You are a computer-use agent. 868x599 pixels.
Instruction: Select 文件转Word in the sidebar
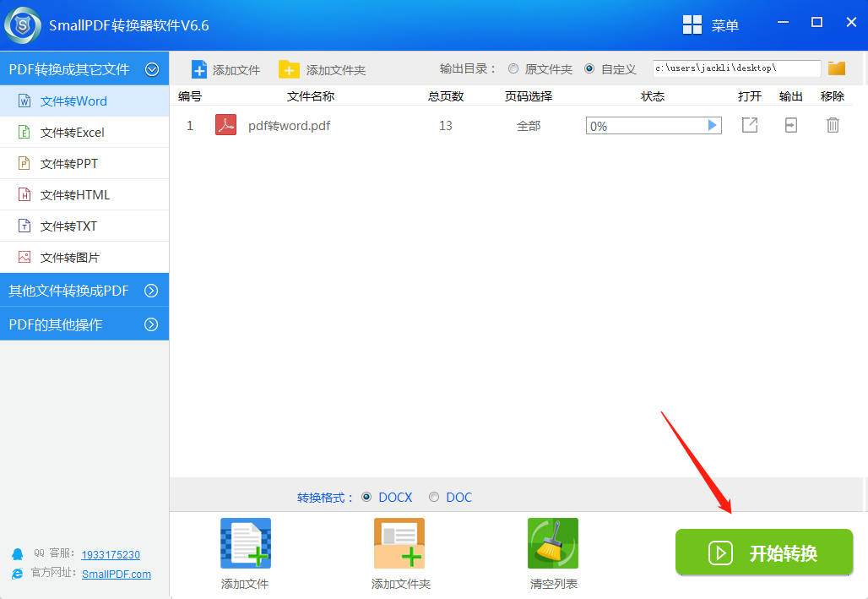pyautogui.click(x=84, y=101)
